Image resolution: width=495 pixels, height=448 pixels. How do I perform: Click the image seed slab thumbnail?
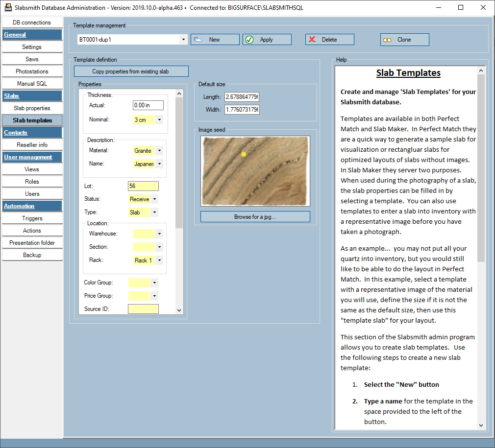click(x=255, y=171)
